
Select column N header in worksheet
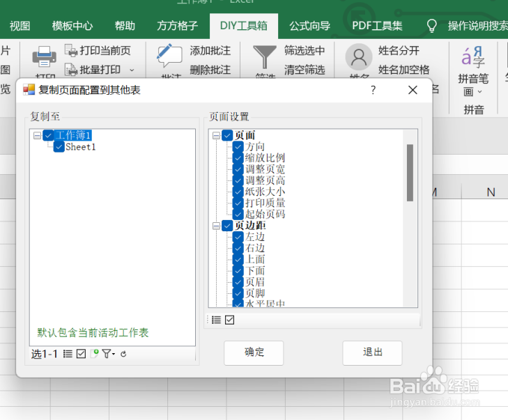(491, 192)
